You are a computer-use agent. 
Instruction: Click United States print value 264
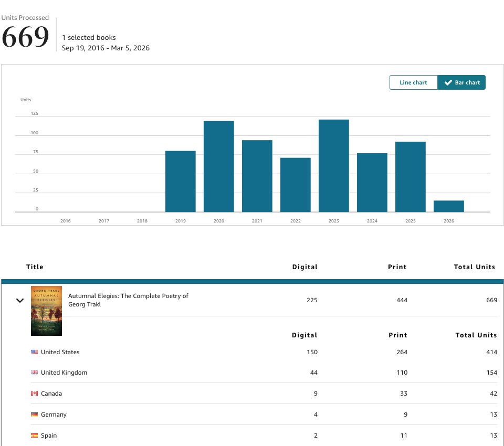[402, 352]
